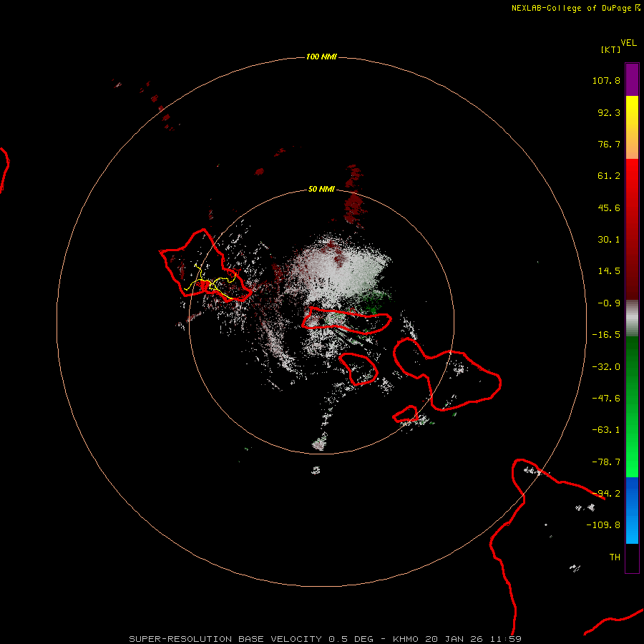The width and height of the screenshot is (644, 644).
Task: Click the gray near-zero segment of the color bar
Action: (632, 318)
